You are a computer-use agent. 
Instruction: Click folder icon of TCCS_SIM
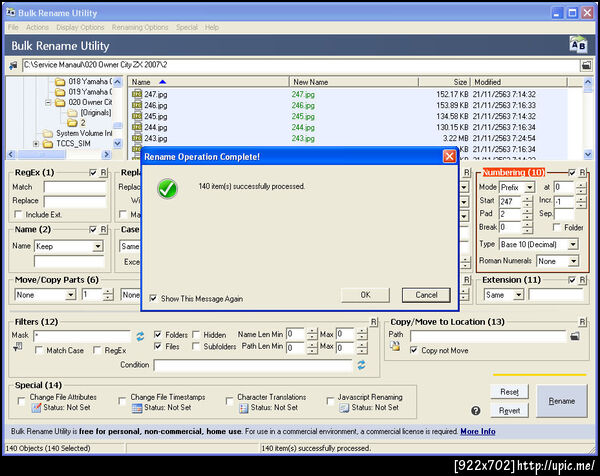tap(48, 144)
